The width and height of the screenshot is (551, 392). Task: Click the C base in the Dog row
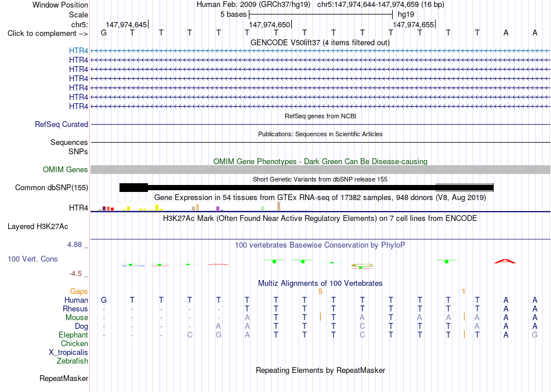[362, 326]
